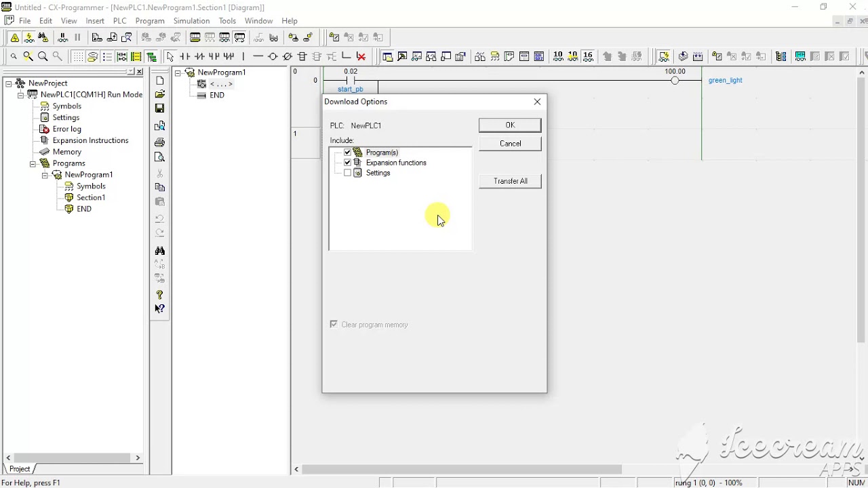Close the project workspace pane
The width and height of the screenshot is (868, 488).
click(x=140, y=72)
